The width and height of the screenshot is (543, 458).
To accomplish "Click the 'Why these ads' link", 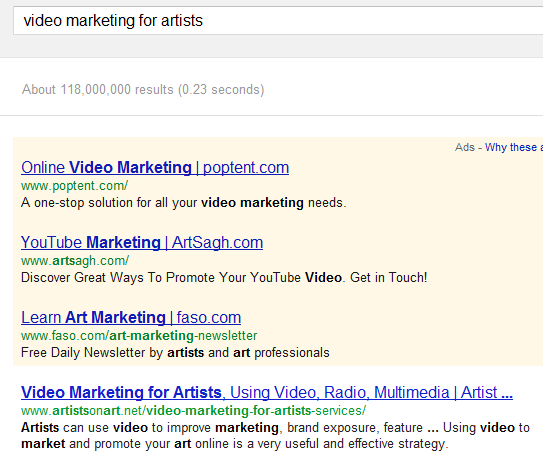I will pyautogui.click(x=514, y=147).
